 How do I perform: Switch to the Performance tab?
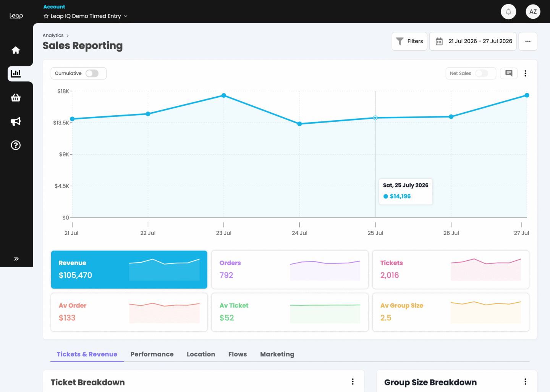pyautogui.click(x=152, y=354)
